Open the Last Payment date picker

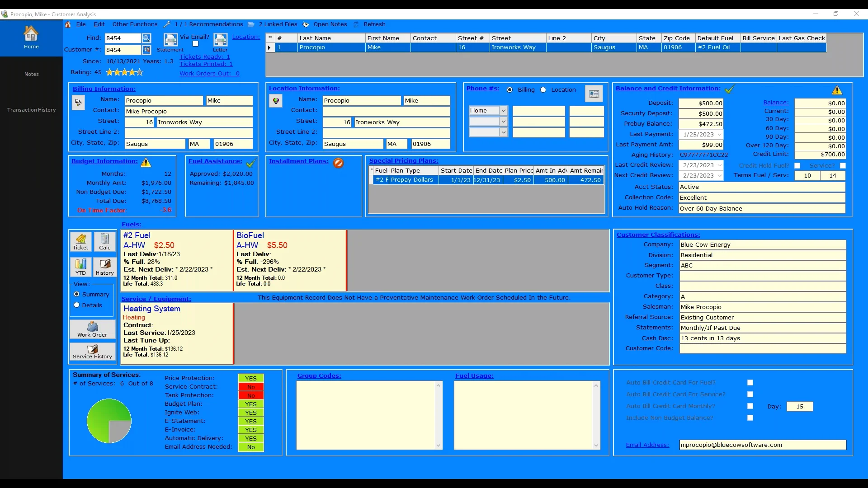[x=720, y=134]
